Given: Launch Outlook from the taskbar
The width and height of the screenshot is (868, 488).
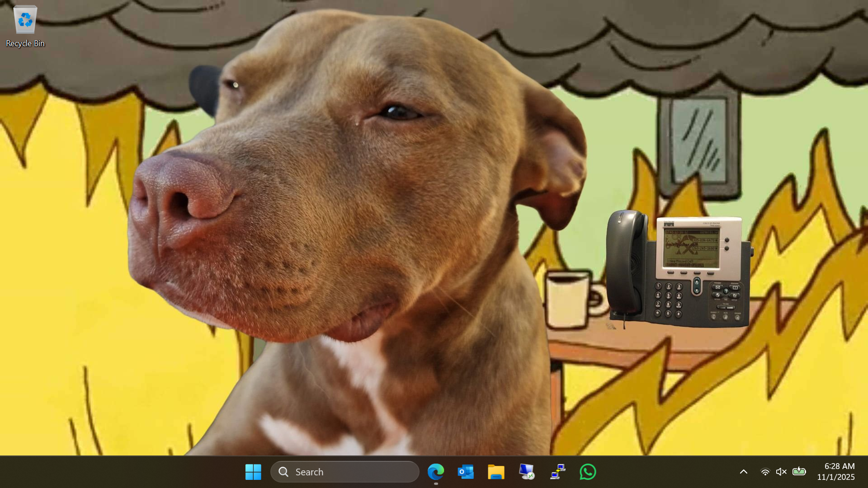Looking at the screenshot, I should click(465, 471).
